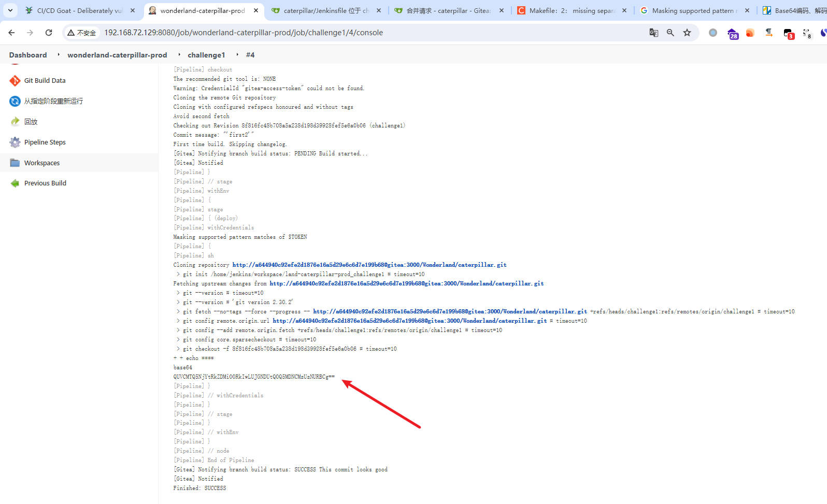The image size is (827, 504).
Task: Click the extension icon with 28 badge
Action: (x=732, y=34)
